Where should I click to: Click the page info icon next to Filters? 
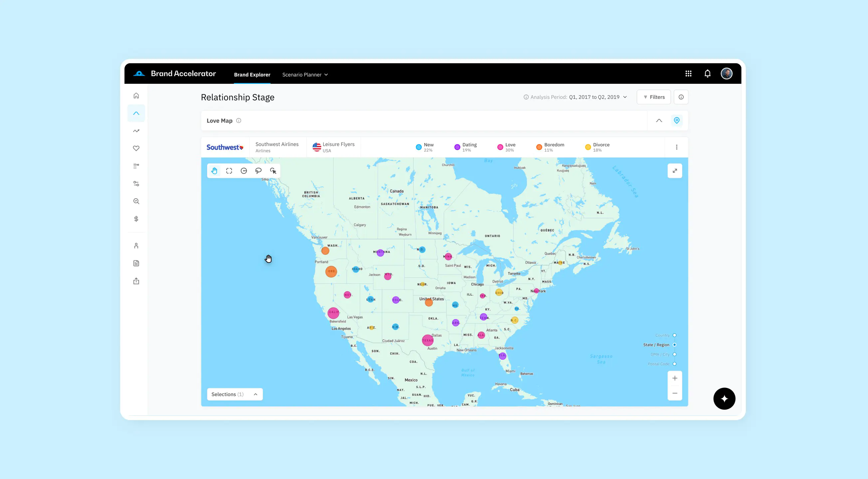pos(681,97)
